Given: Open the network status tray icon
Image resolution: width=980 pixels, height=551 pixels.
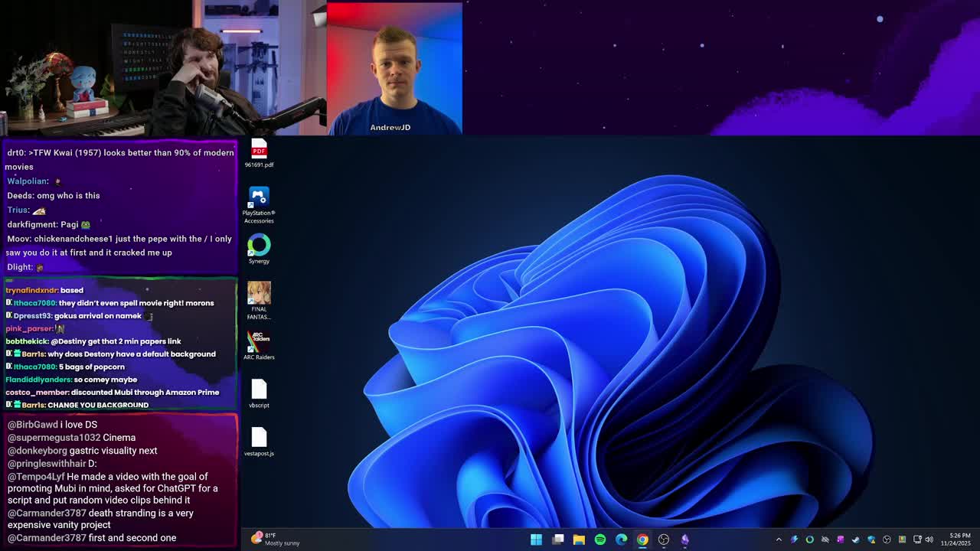Looking at the screenshot, I should [917, 540].
